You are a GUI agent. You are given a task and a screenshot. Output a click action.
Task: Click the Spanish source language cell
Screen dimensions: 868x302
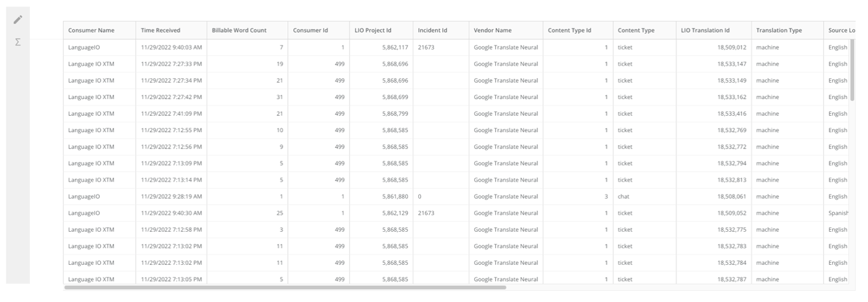[838, 213]
